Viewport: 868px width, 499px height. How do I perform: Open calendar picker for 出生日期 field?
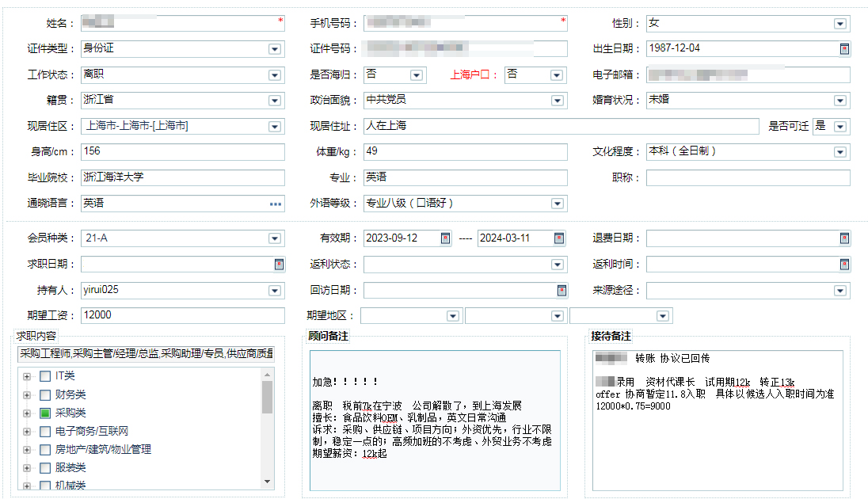click(x=844, y=49)
